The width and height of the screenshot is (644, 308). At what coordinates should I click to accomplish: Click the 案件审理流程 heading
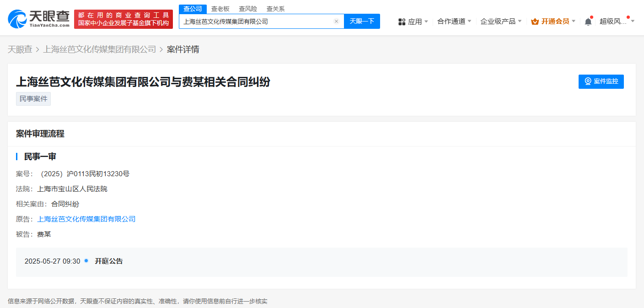(40, 134)
